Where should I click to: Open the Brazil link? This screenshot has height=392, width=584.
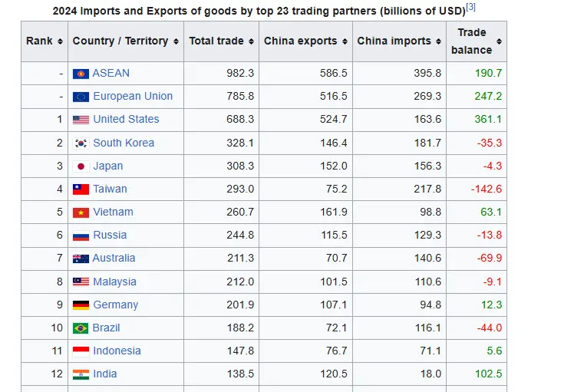[x=106, y=328]
